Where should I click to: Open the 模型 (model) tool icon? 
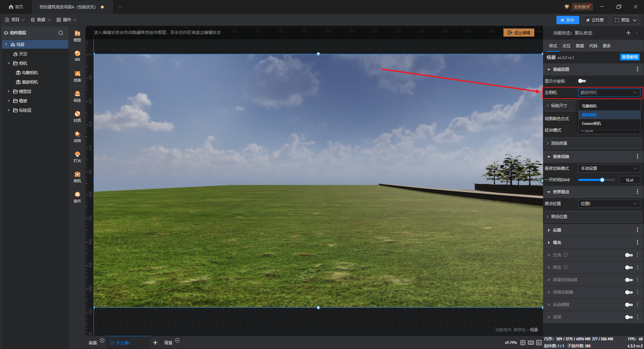pyautogui.click(x=77, y=36)
